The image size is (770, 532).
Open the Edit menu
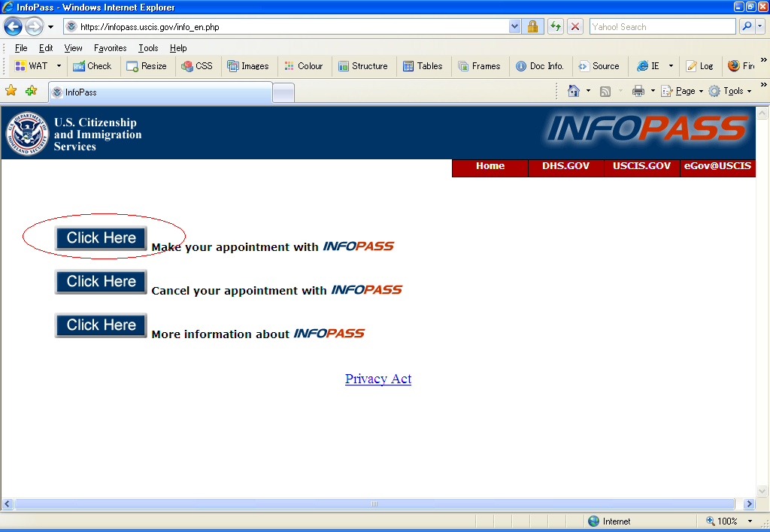point(46,48)
